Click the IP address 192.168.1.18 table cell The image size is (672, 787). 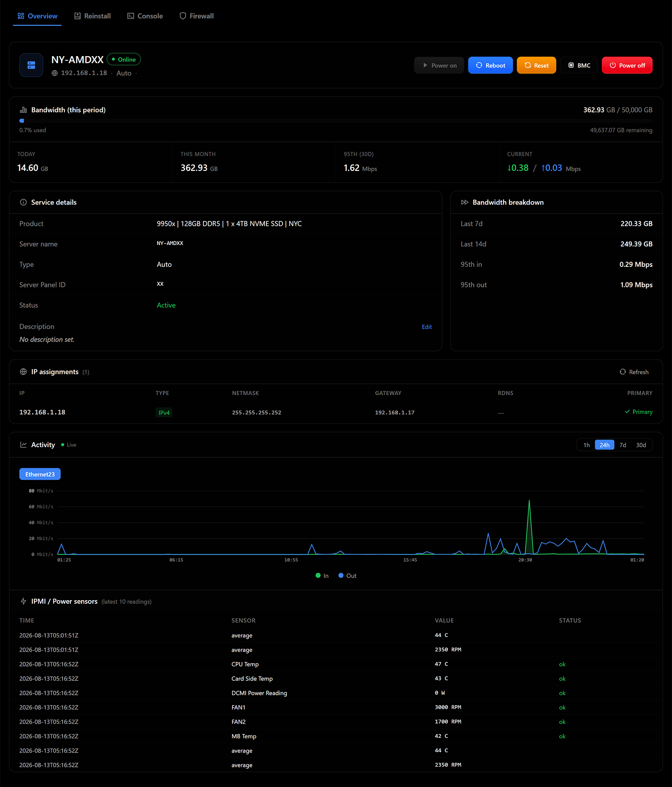point(42,412)
